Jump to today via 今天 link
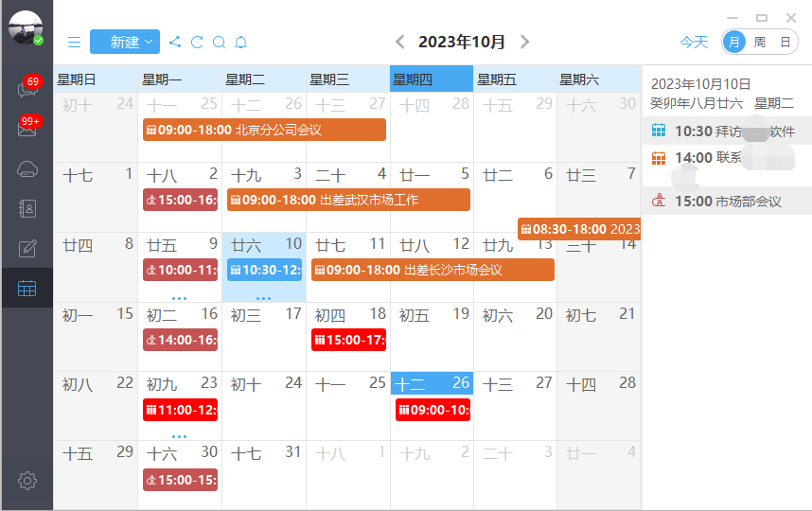 pyautogui.click(x=694, y=42)
